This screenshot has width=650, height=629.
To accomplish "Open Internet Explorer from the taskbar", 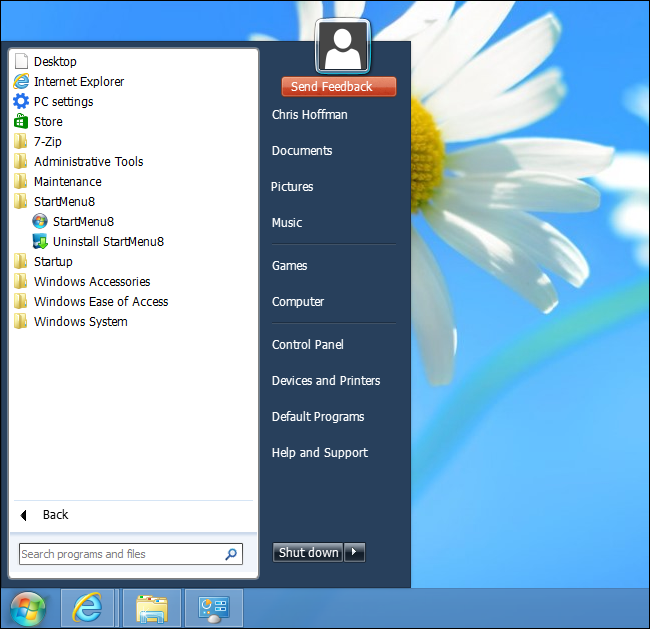I will (x=87, y=608).
